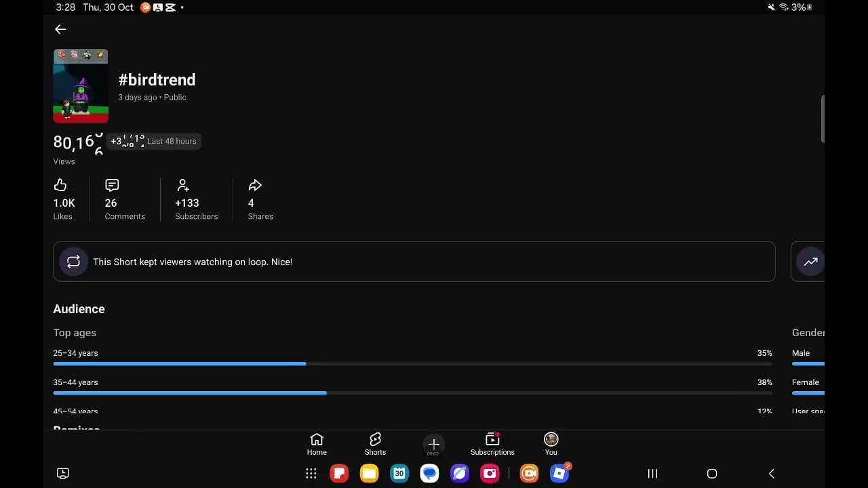
Task: Launch the purple Samsung Internet browser
Action: point(459,474)
